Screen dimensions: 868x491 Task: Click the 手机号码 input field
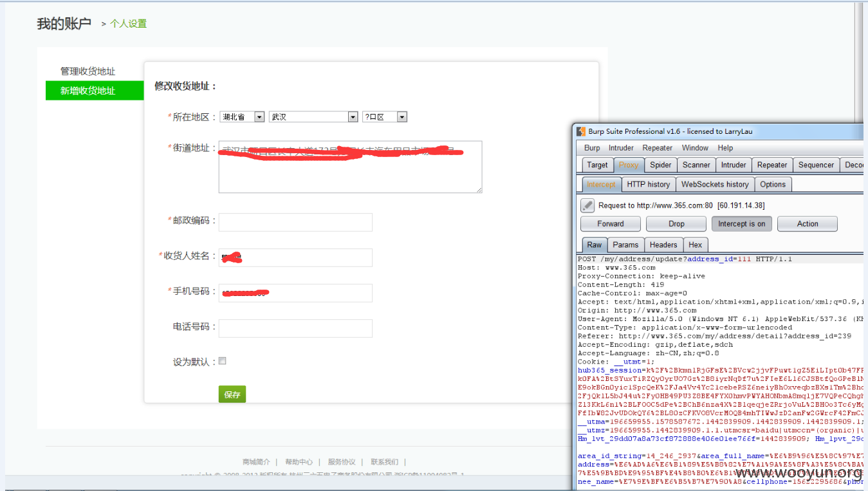[x=295, y=293]
